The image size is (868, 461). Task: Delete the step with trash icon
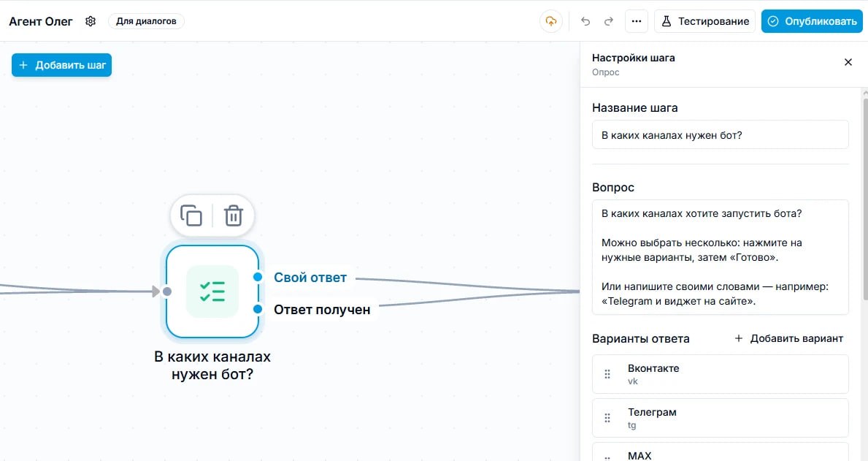[x=234, y=216]
